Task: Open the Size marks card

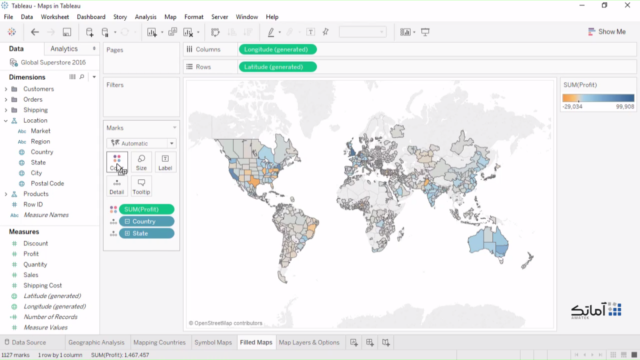Action: (x=141, y=162)
